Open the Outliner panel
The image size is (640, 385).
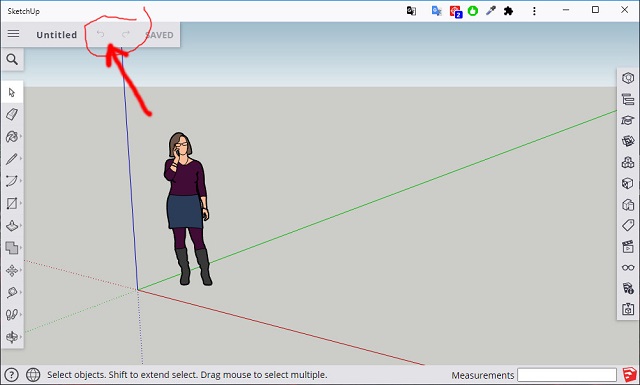[628, 99]
